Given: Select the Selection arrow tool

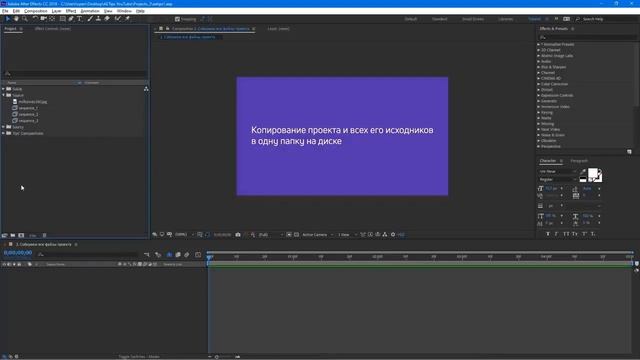Looking at the screenshot, I should (x=7, y=19).
